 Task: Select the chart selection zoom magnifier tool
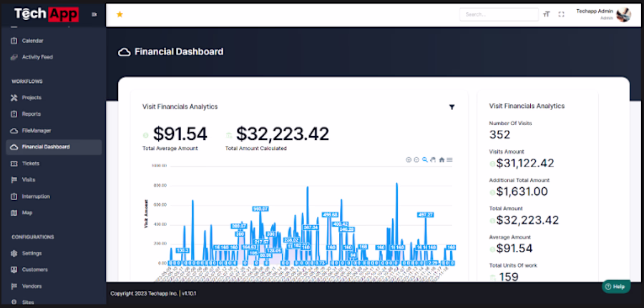tap(425, 159)
